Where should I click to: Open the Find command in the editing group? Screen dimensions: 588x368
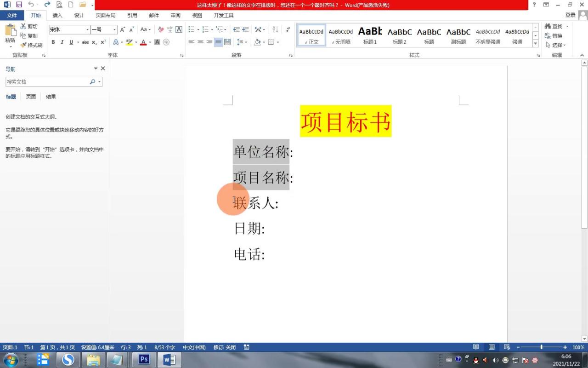pyautogui.click(x=556, y=26)
